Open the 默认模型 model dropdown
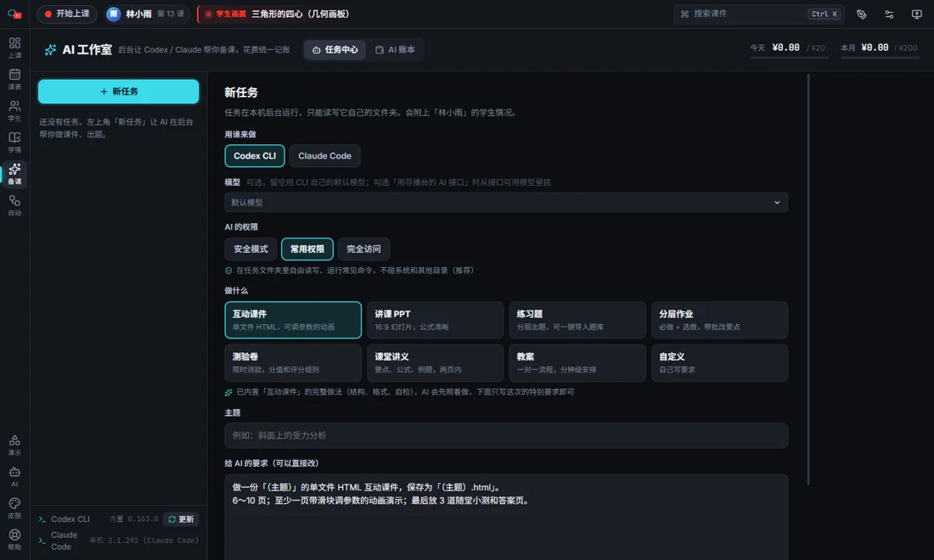Viewport: 934px width, 560px height. (x=506, y=202)
